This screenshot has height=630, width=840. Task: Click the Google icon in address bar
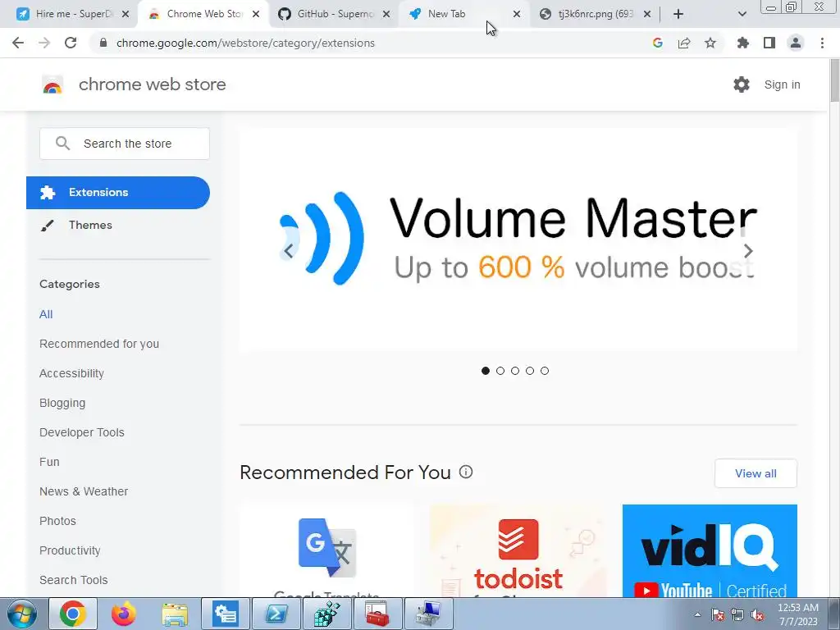[657, 43]
